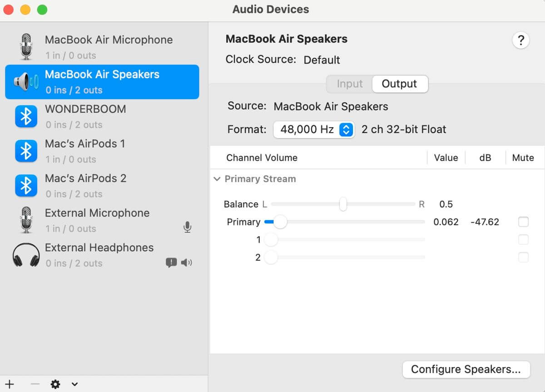Select the MacBook Air Microphone device icon

pos(26,47)
